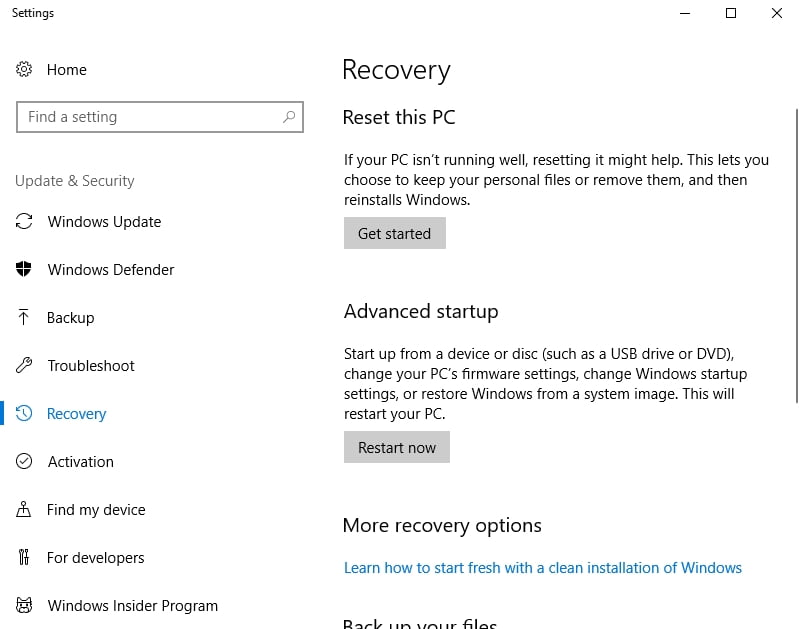Minimize the Settings window

click(684, 14)
